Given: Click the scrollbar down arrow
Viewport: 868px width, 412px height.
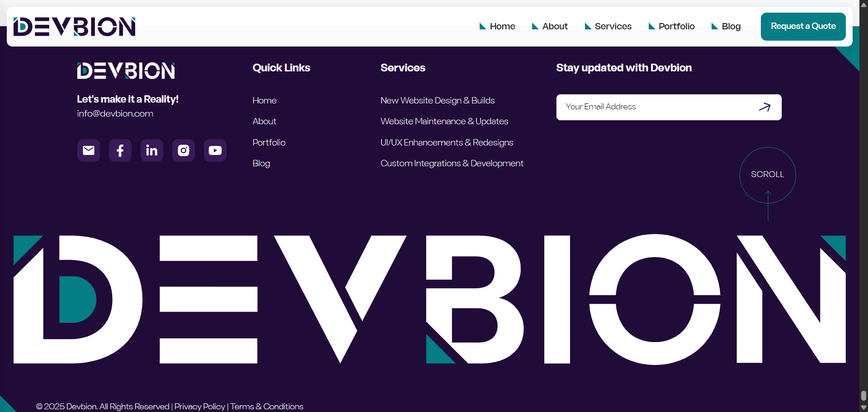Looking at the screenshot, I should tap(863, 406).
